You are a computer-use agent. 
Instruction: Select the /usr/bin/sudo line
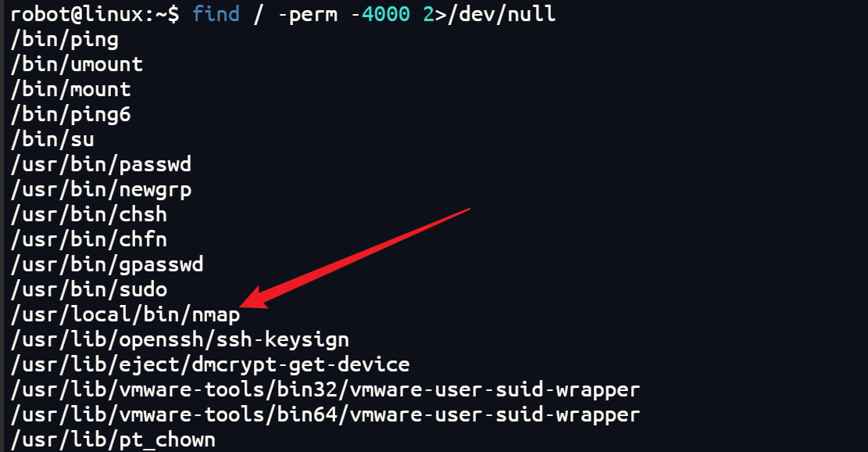click(x=88, y=289)
